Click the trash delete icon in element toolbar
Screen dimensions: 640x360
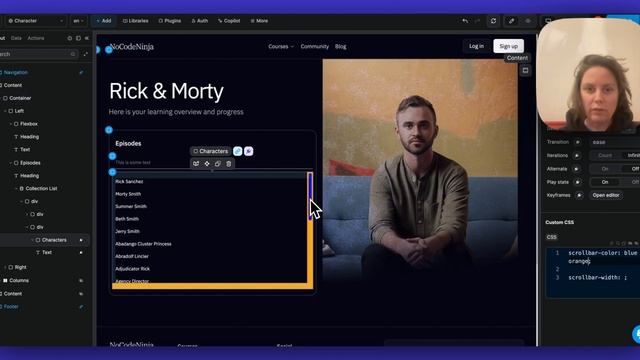pyautogui.click(x=229, y=164)
